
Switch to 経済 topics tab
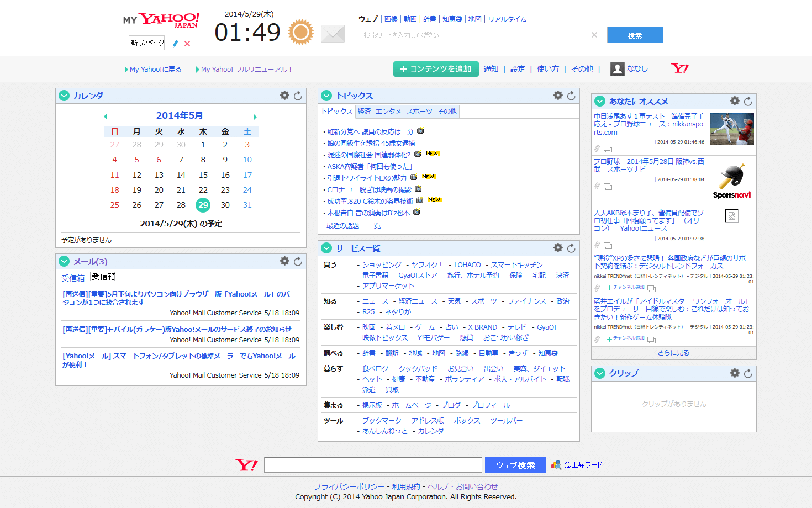coord(365,112)
